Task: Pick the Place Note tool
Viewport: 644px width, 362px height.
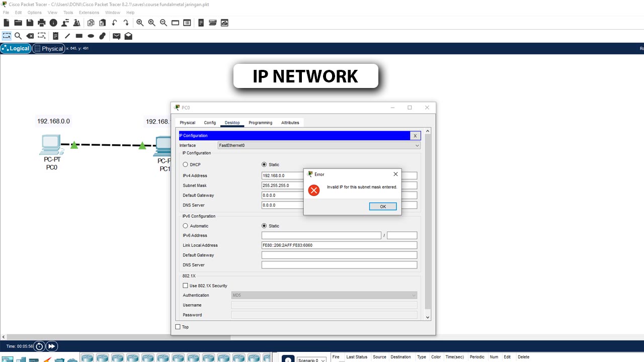Action: tap(55, 36)
